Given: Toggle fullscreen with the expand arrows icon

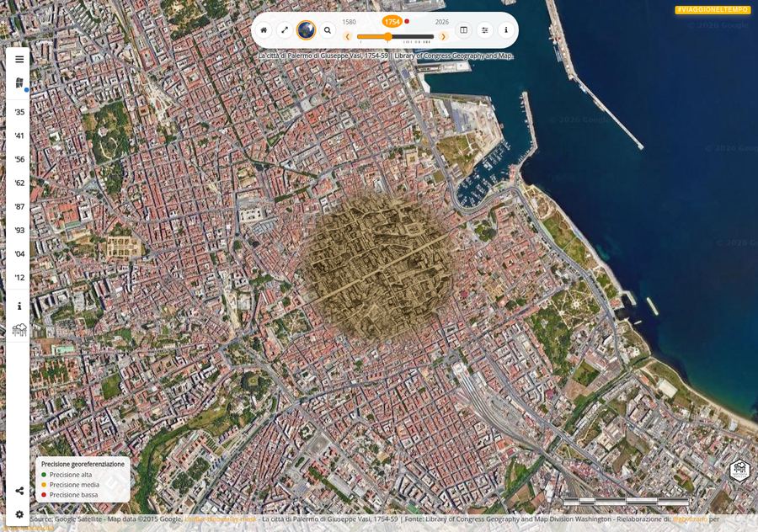Looking at the screenshot, I should click(x=285, y=30).
